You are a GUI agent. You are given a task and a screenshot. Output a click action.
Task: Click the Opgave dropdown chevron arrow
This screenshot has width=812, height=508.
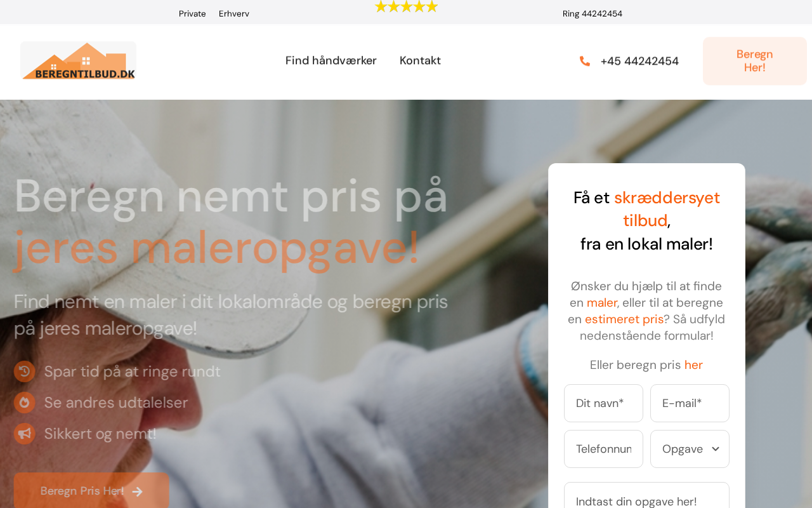tap(716, 449)
